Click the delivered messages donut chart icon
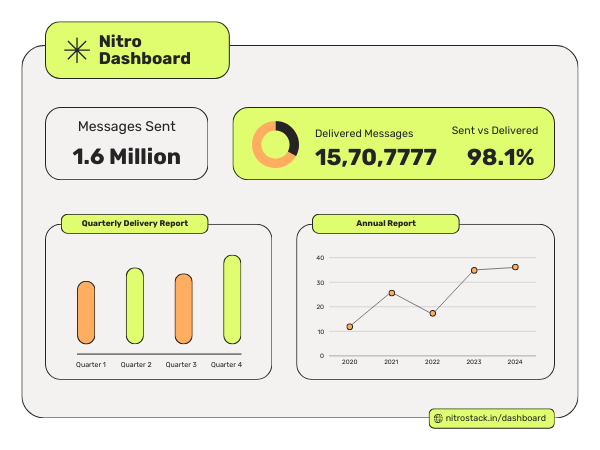Screen dimensions: 600x450 pyautogui.click(x=275, y=144)
